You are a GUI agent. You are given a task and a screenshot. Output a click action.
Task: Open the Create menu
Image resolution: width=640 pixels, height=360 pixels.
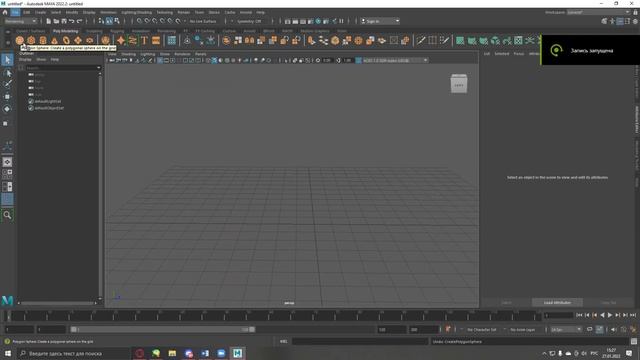[40, 13]
